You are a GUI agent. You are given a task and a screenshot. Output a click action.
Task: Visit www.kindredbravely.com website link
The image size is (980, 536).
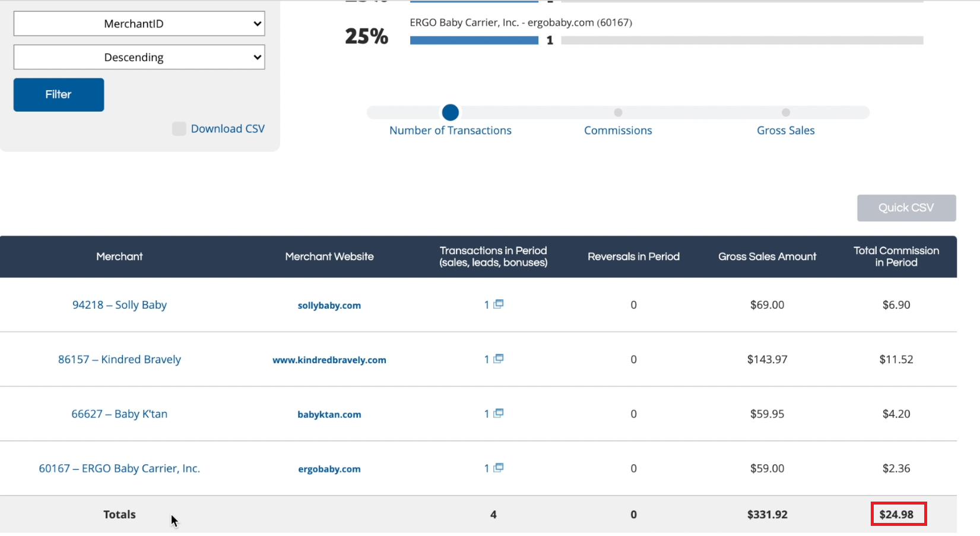(x=329, y=360)
